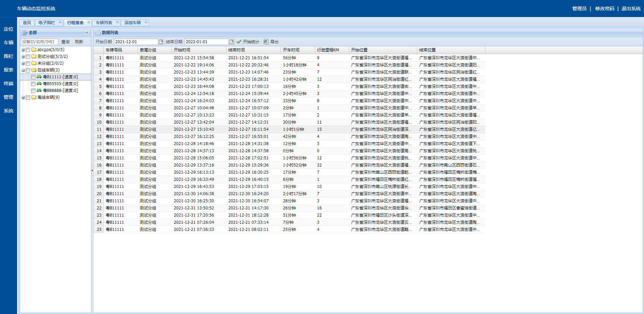Click the green checkmark 开始统计 icon
Image resolution: width=644 pixels, height=314 pixels.
pos(239,42)
